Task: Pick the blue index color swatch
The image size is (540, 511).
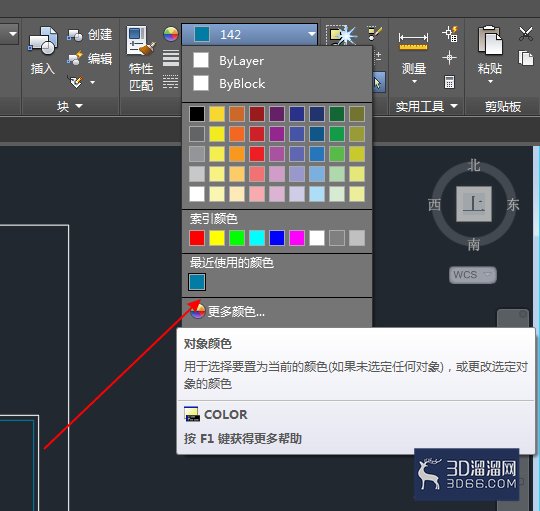Action: coord(277,238)
